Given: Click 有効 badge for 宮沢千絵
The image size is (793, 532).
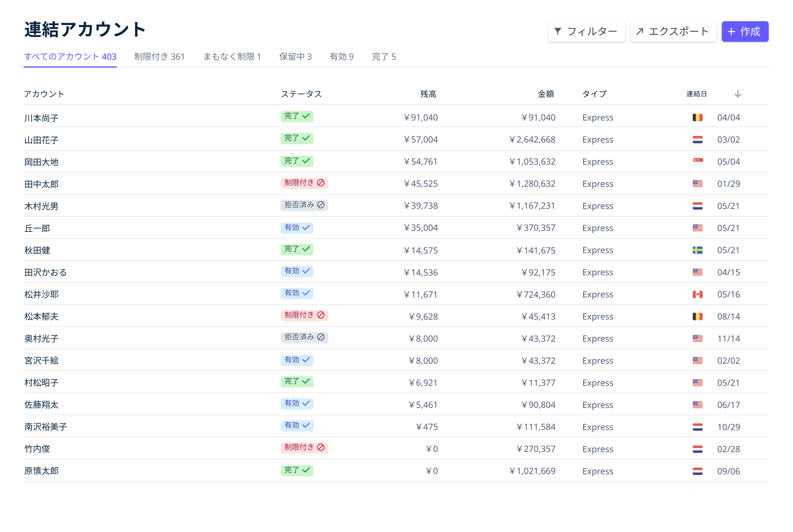Looking at the screenshot, I should (x=297, y=360).
